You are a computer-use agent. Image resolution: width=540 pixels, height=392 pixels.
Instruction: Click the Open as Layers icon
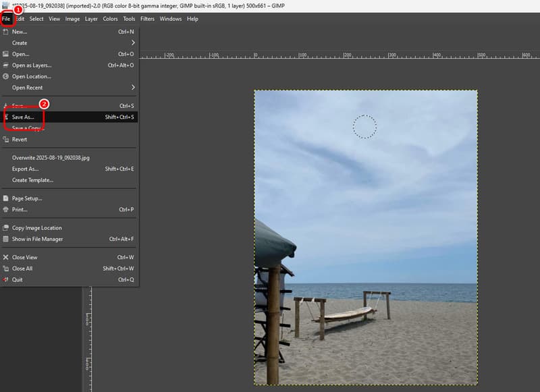pos(5,65)
